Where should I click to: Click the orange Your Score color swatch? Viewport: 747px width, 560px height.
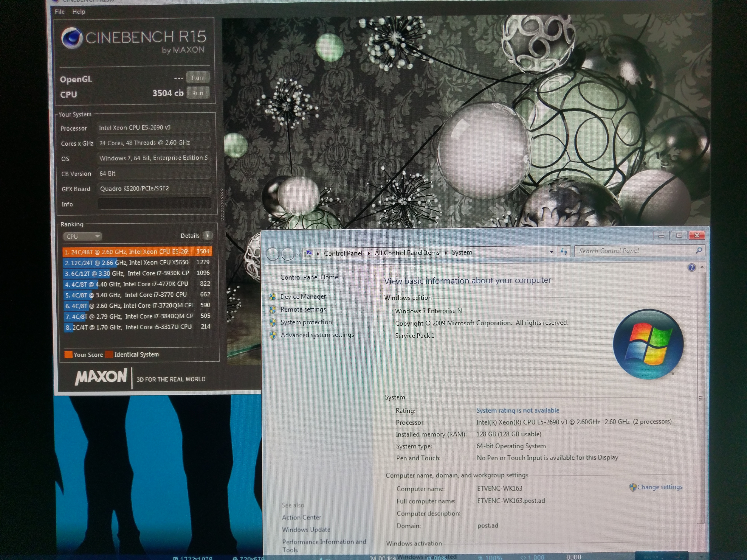[69, 354]
